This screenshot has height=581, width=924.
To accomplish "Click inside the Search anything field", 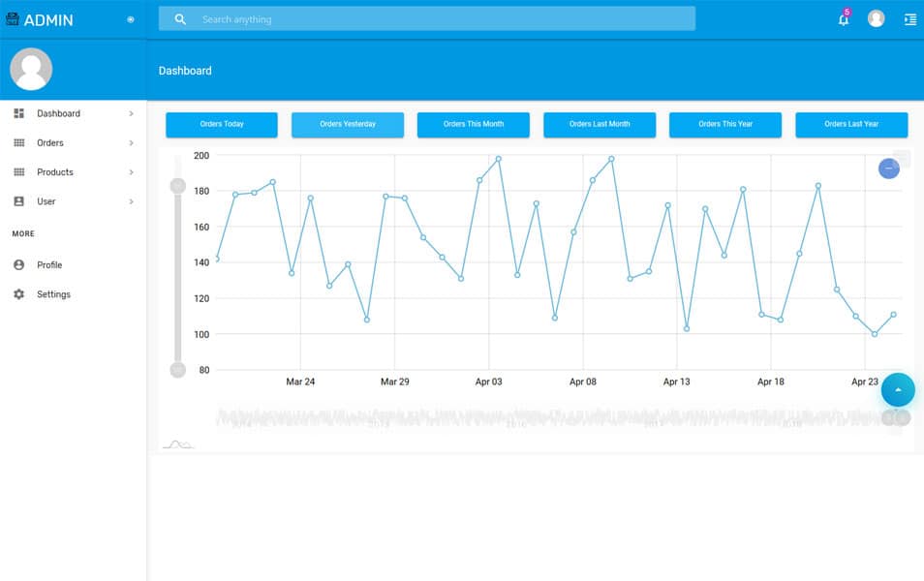I will coord(426,18).
